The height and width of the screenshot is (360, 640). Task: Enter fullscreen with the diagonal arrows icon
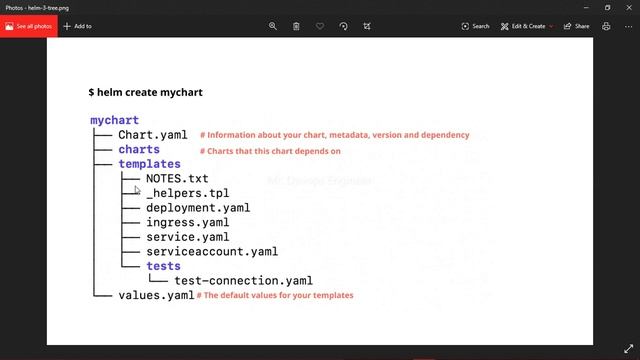629,349
